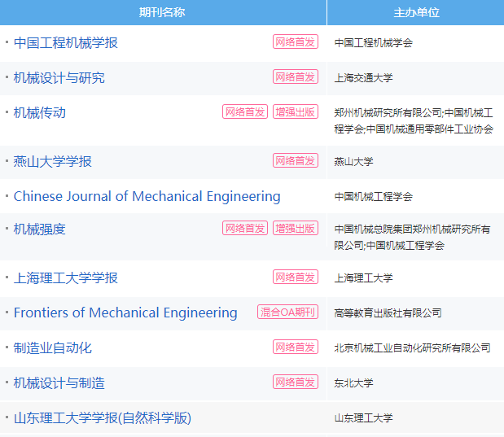Click 混合OA期刊 badge beside Frontiers of Mechanical Engineering
The width and height of the screenshot is (504, 437).
(287, 312)
